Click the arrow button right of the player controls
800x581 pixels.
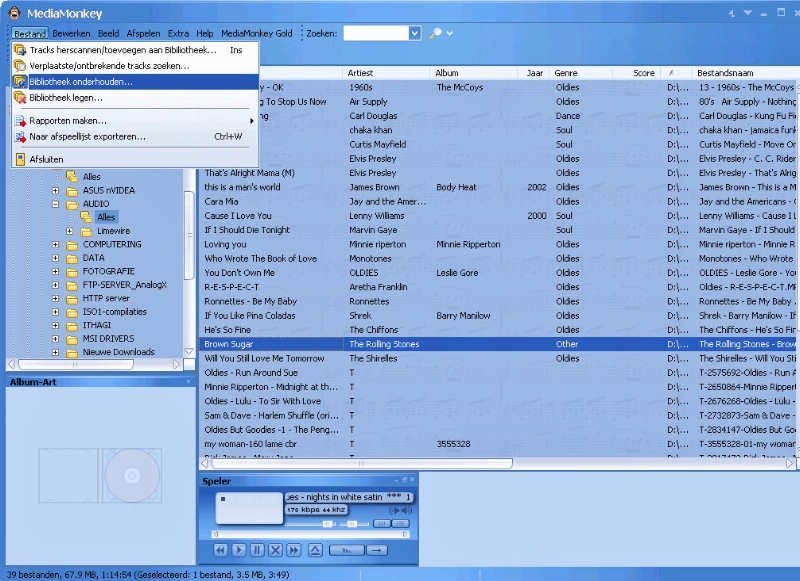click(x=377, y=550)
